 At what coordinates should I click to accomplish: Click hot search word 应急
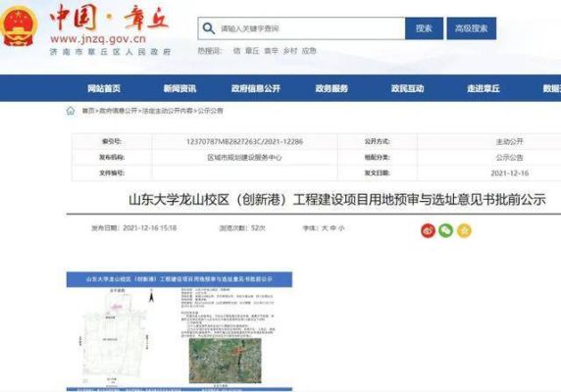(309, 51)
